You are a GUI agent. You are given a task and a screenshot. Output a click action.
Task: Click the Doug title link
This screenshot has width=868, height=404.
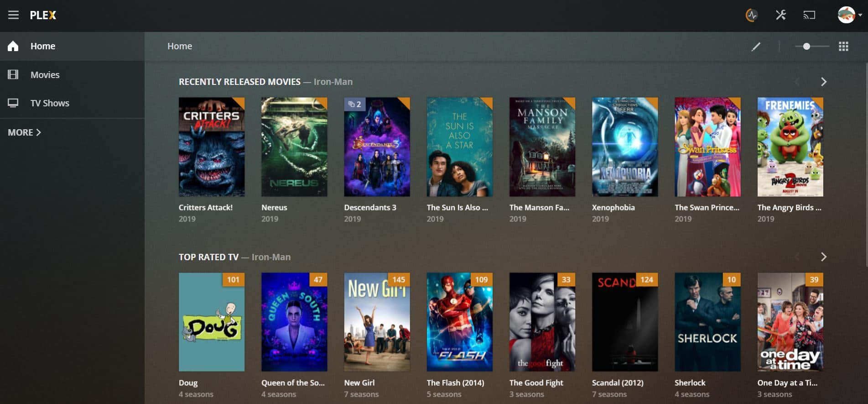pyautogui.click(x=188, y=383)
